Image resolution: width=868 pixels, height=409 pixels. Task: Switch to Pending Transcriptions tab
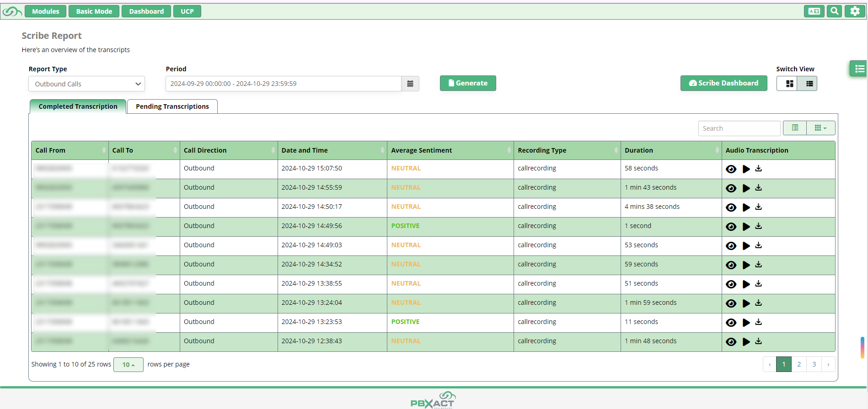172,106
